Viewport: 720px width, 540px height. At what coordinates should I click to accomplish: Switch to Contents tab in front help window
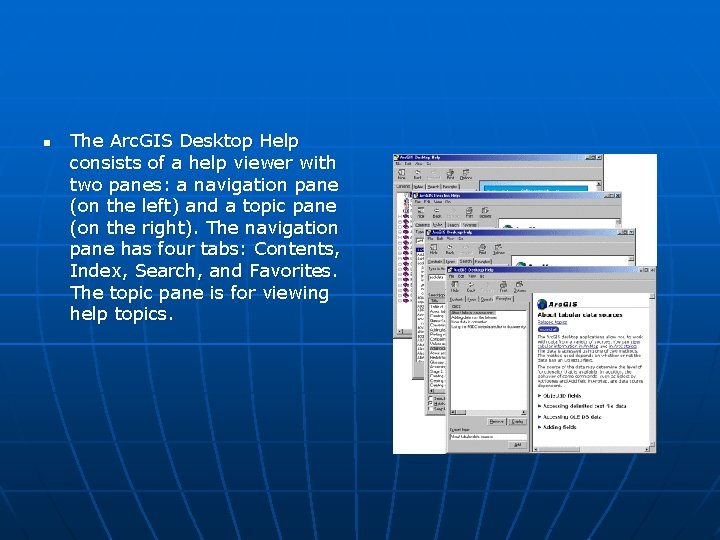click(456, 299)
